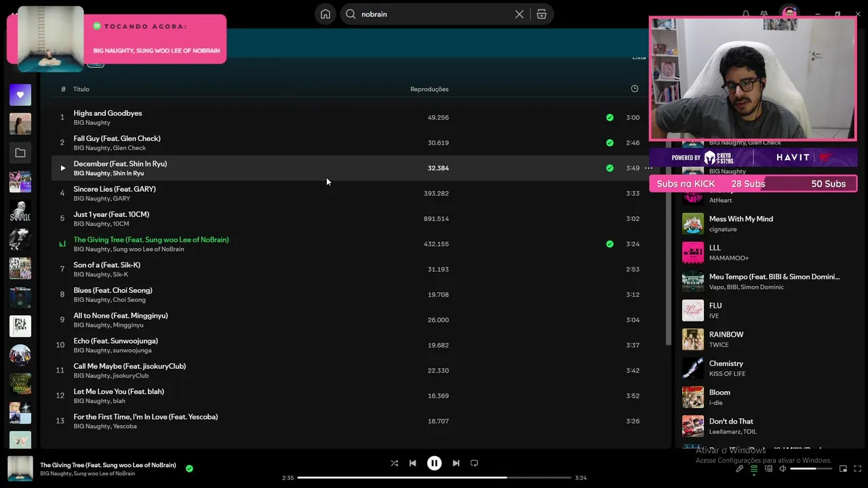The image size is (868, 488).
Task: Open the song Sincere Lies (Feat. GARY)
Action: point(115,189)
